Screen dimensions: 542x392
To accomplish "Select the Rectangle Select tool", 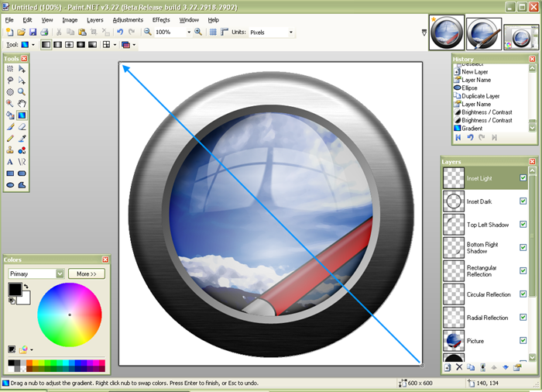I will pos(10,69).
